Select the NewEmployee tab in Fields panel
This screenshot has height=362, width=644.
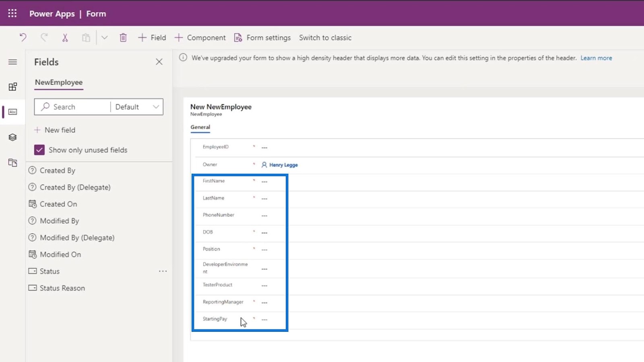click(x=59, y=82)
